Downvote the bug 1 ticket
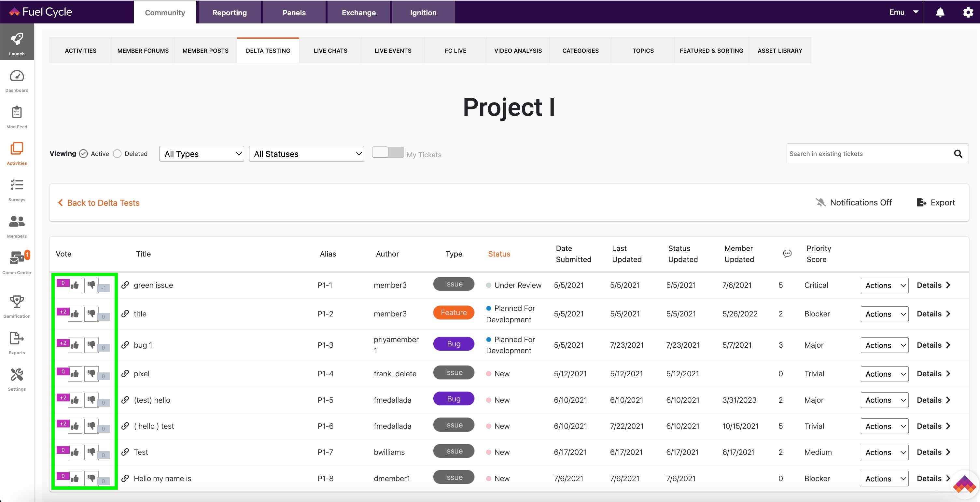Viewport: 980px width, 502px height. pyautogui.click(x=91, y=345)
